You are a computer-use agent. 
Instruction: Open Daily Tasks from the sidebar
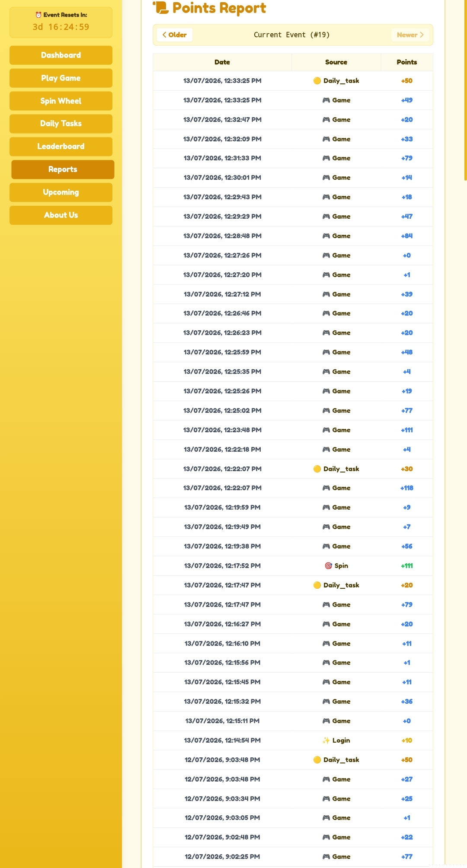click(61, 124)
